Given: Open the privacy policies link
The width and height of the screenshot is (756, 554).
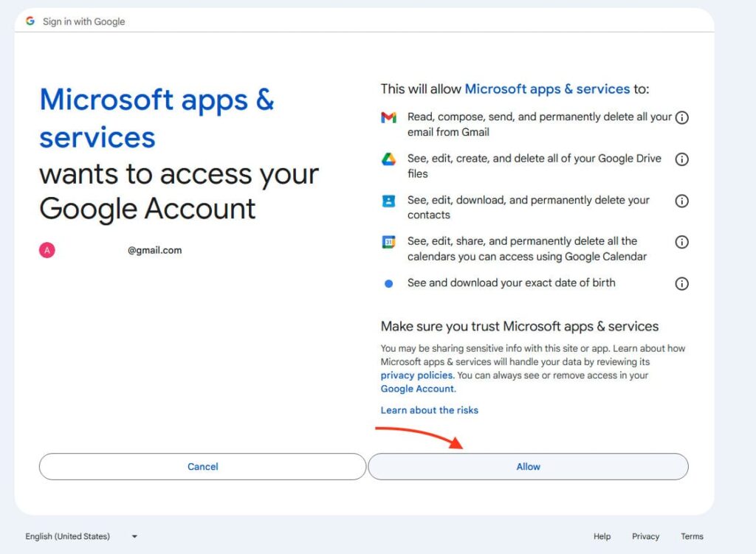Looking at the screenshot, I should tap(418, 375).
